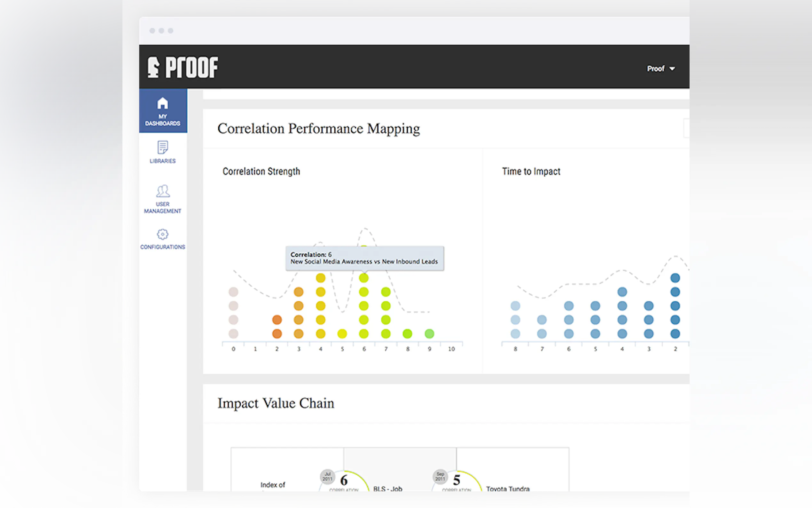The image size is (812, 508).
Task: Click the top blue dot in column 2
Action: coord(675,278)
